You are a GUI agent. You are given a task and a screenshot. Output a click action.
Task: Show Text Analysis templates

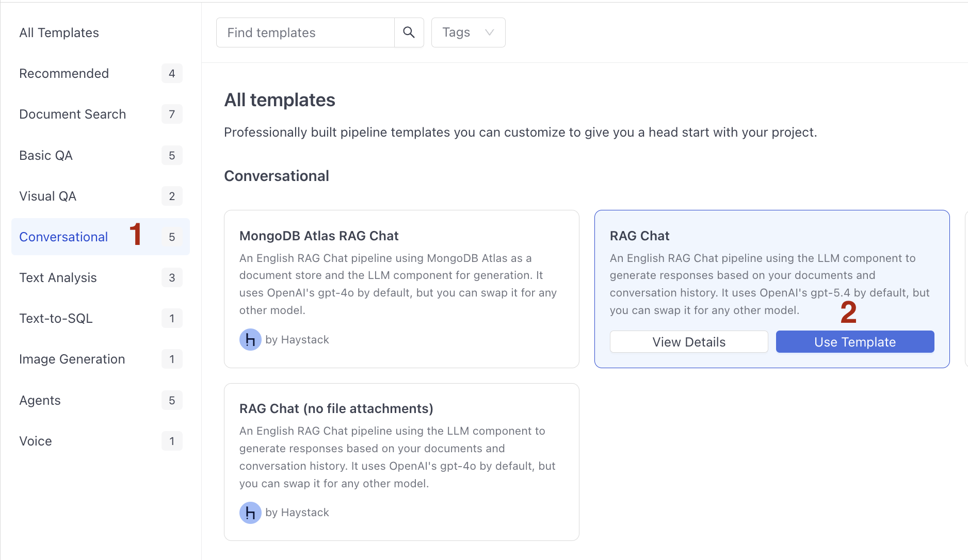58,277
